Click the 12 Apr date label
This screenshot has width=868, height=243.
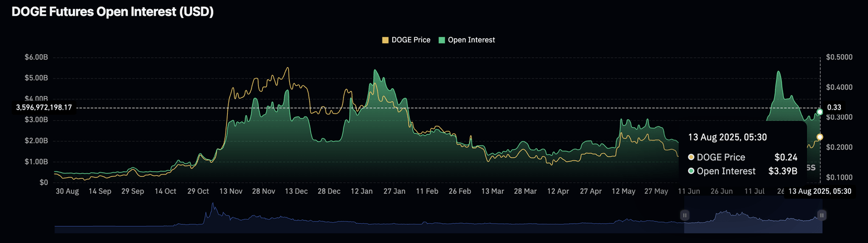pyautogui.click(x=558, y=192)
